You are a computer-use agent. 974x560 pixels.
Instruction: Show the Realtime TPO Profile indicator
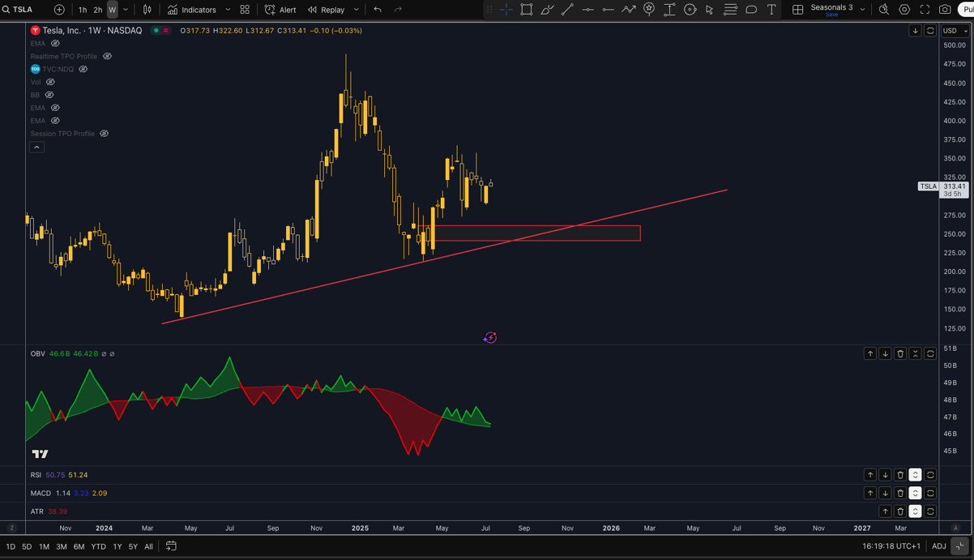click(107, 57)
